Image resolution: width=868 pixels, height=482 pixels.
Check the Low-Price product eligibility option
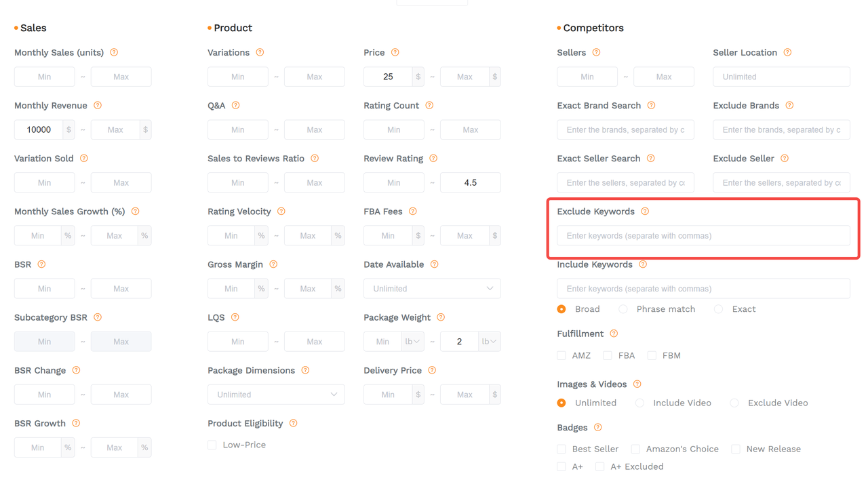(212, 445)
